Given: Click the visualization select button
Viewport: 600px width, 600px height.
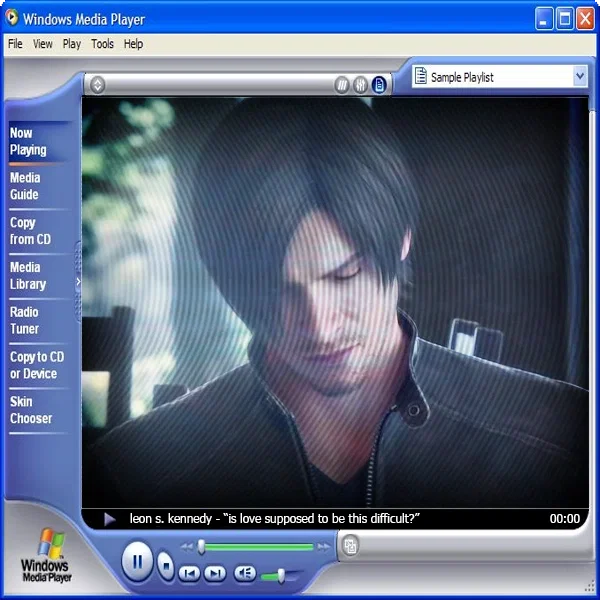Looking at the screenshot, I should [x=342, y=85].
